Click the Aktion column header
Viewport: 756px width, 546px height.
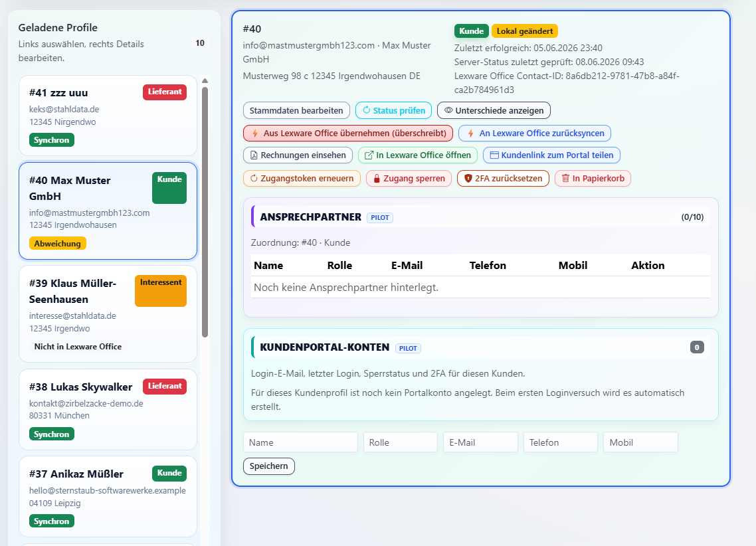tap(648, 266)
